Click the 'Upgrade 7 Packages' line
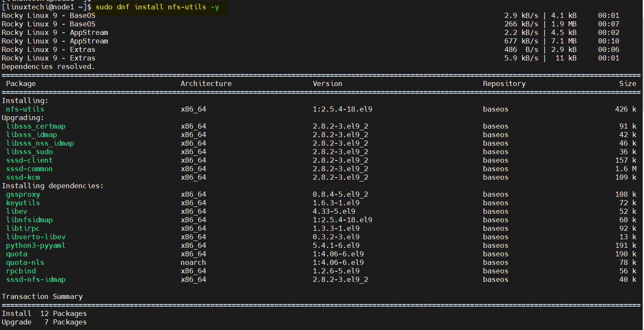 pyautogui.click(x=44, y=322)
